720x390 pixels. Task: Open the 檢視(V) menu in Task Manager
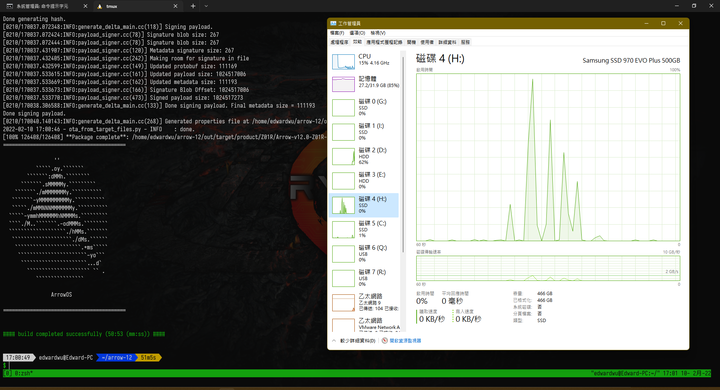tap(378, 33)
